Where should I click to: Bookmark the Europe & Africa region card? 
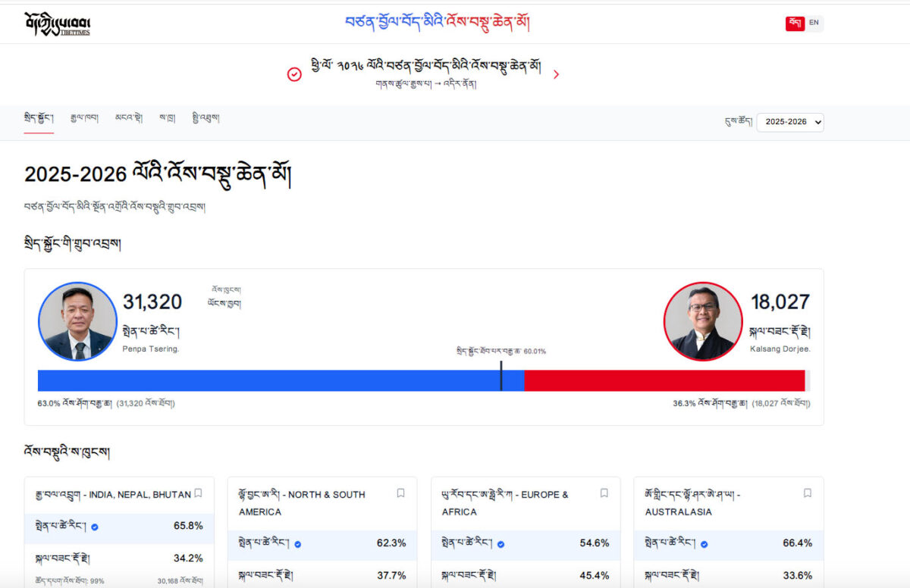[604, 493]
